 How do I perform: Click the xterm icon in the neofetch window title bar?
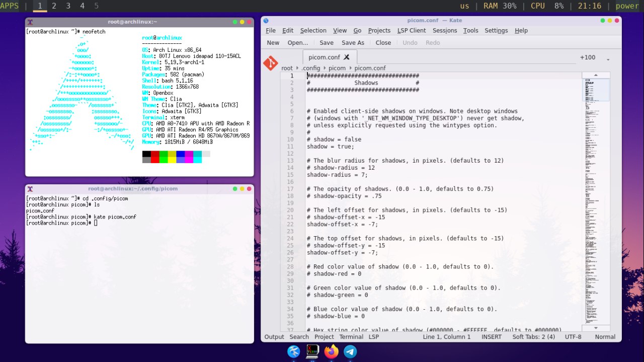click(x=31, y=22)
